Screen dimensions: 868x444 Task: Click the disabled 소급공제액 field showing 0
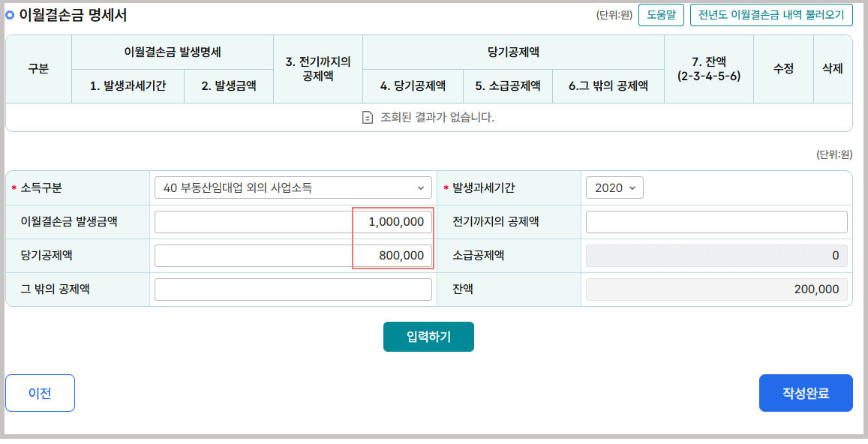pyautogui.click(x=716, y=255)
